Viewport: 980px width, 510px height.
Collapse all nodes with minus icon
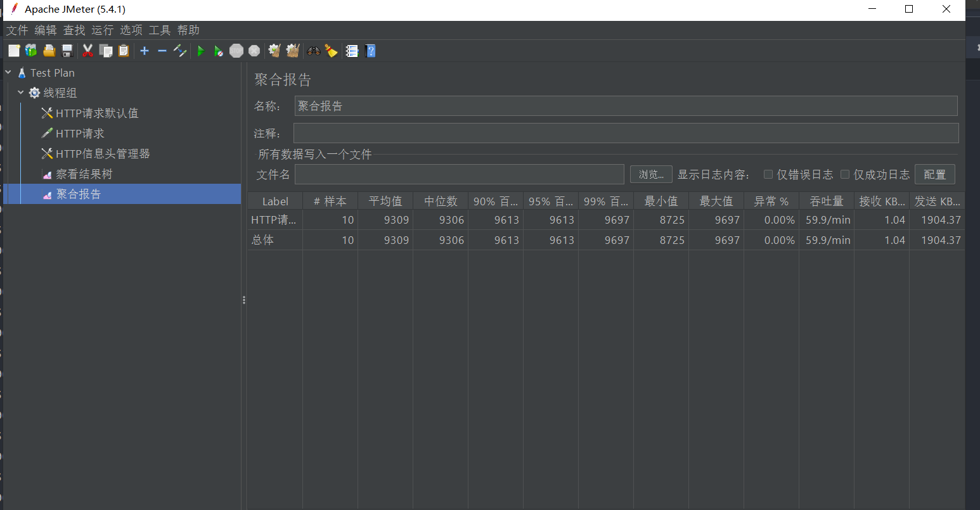point(162,51)
